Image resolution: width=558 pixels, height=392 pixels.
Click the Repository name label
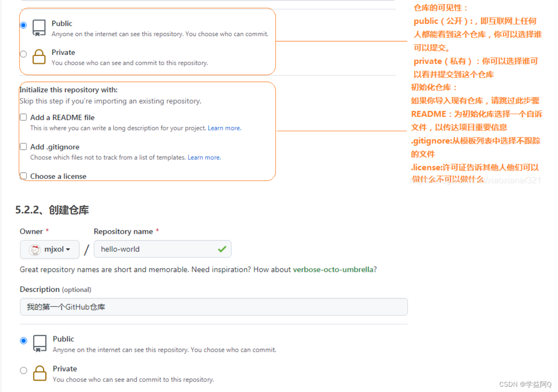[x=124, y=231]
